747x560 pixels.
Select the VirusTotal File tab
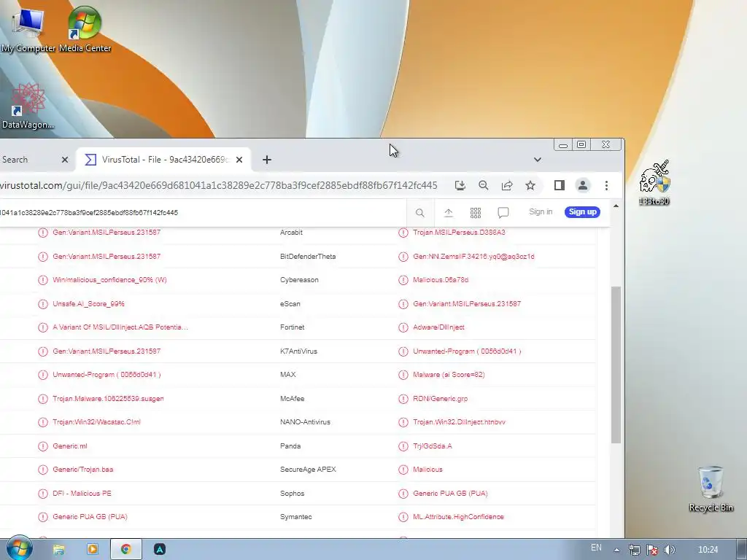click(x=164, y=160)
